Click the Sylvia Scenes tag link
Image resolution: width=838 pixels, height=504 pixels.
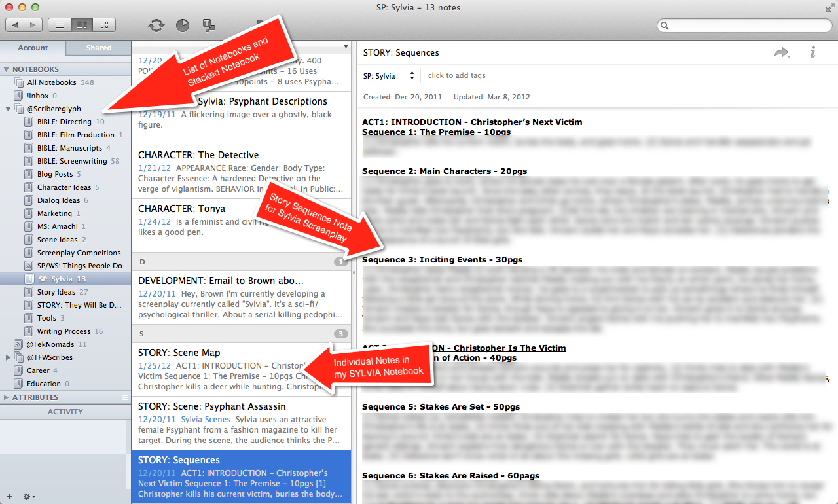tap(206, 420)
